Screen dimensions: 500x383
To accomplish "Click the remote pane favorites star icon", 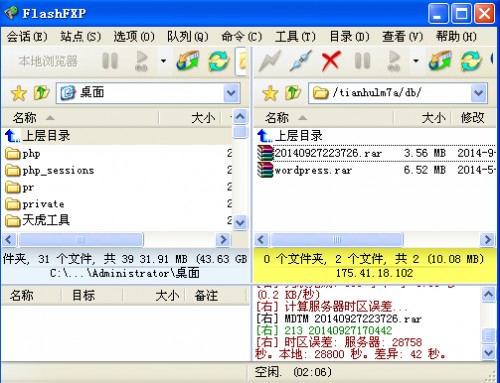I will point(270,93).
